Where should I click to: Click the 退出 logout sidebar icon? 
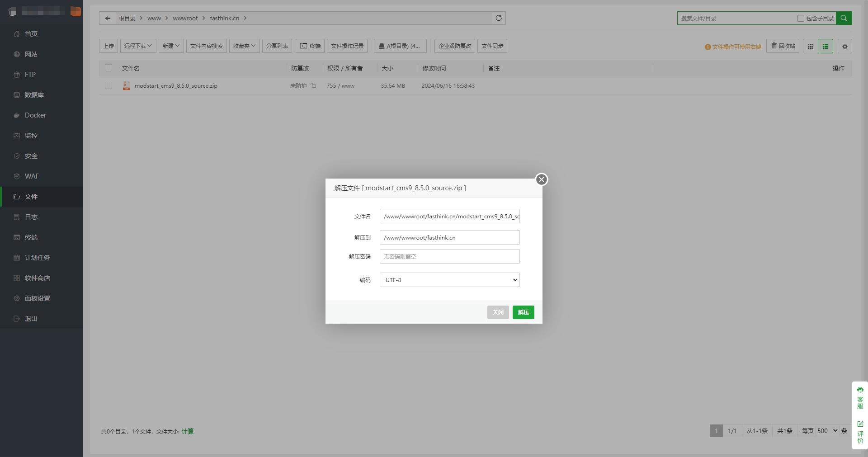(17, 319)
